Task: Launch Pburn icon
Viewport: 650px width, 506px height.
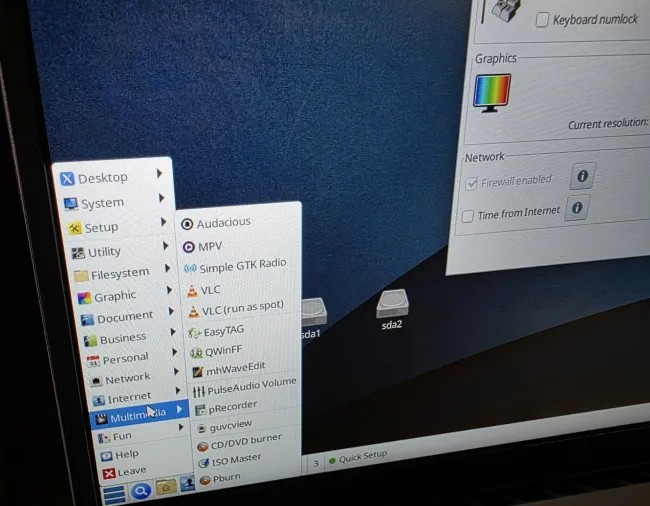Action: click(205, 480)
